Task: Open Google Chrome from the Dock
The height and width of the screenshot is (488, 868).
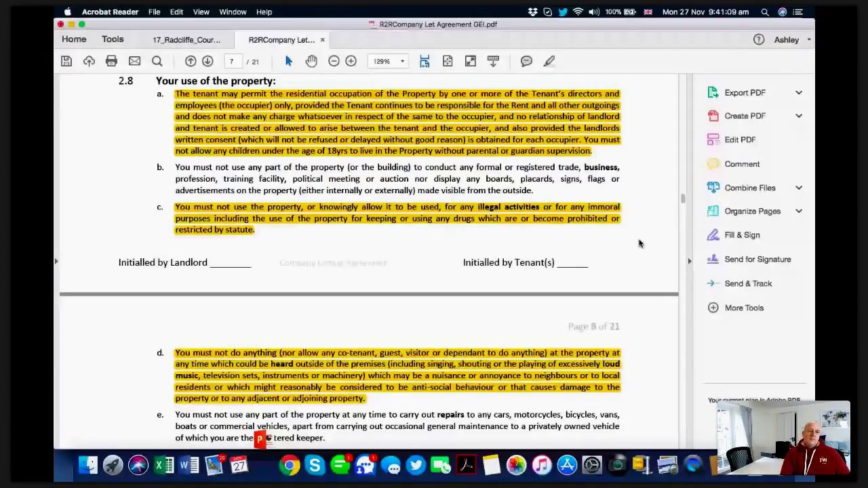Action: tap(290, 465)
